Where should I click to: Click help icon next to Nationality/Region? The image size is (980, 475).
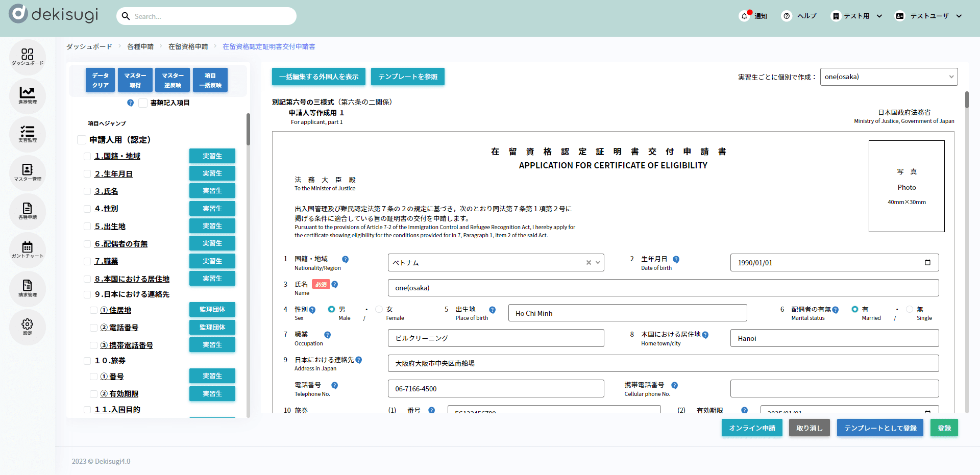(x=346, y=259)
